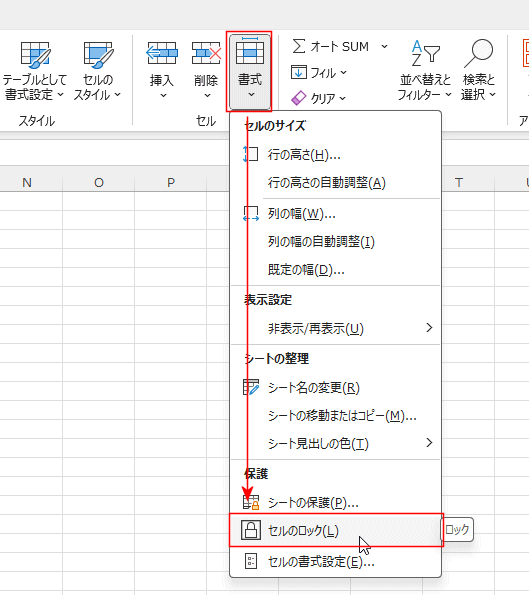Click the テーブルとして書式設定 icon
The width and height of the screenshot is (529, 595).
(35, 55)
